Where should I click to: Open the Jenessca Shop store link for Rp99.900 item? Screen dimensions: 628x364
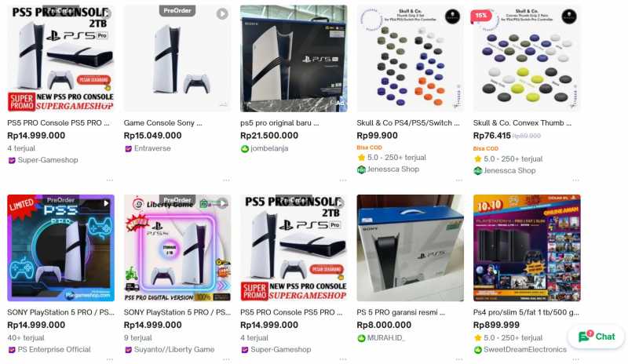coord(393,169)
